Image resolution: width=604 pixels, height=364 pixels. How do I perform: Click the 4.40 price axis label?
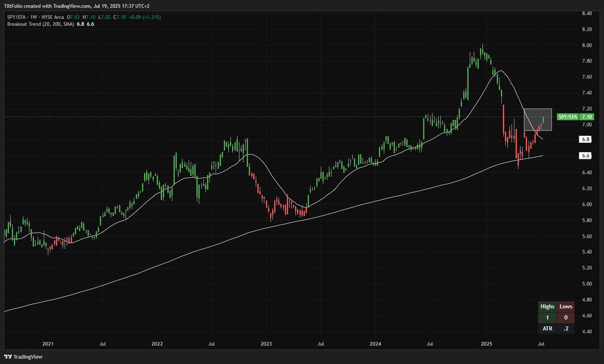(x=586, y=331)
